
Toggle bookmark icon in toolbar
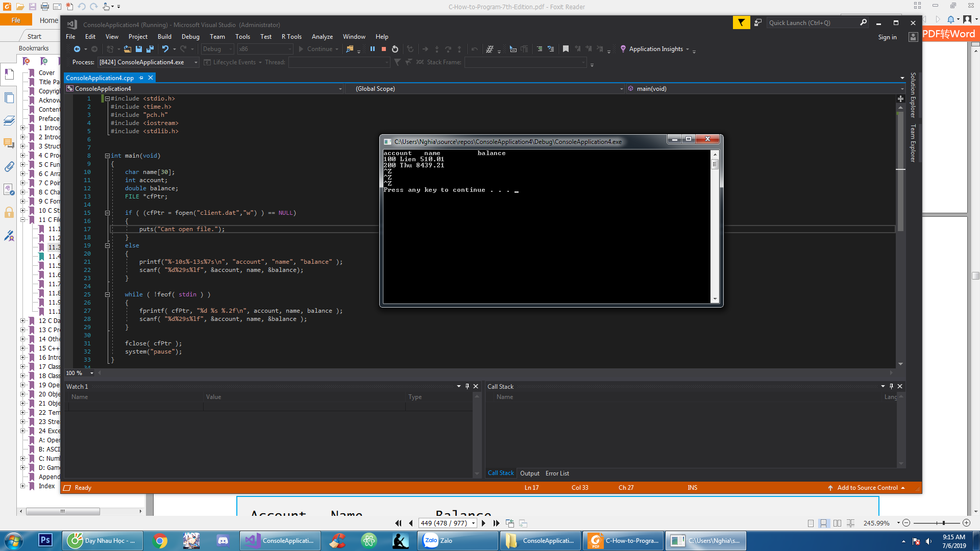566,49
